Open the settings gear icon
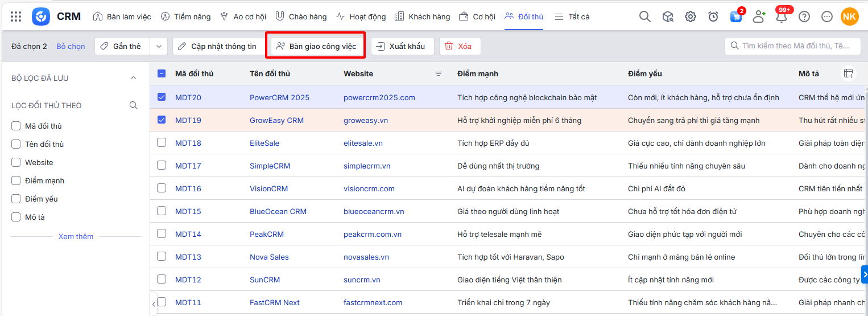868x316 pixels. pos(690,17)
